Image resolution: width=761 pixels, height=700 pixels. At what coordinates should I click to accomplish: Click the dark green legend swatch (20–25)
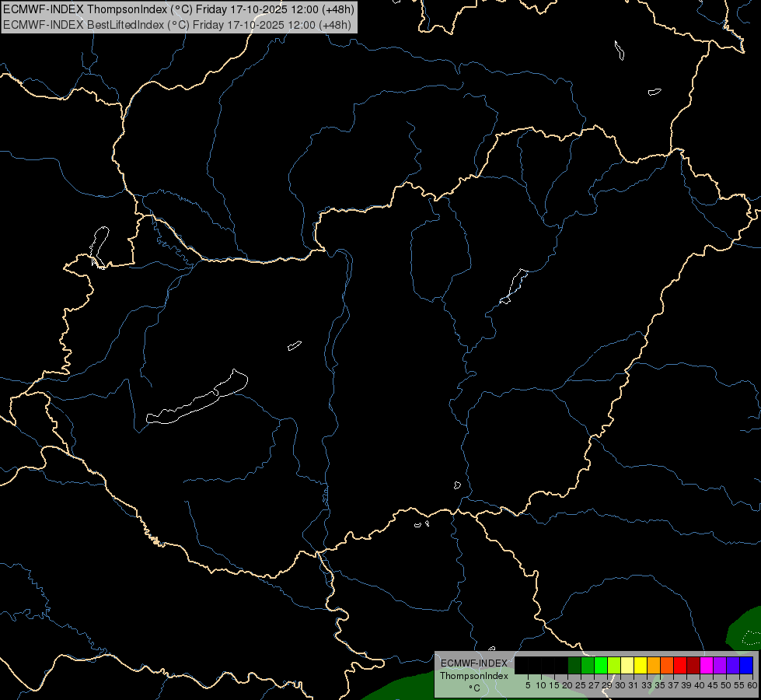click(x=574, y=665)
